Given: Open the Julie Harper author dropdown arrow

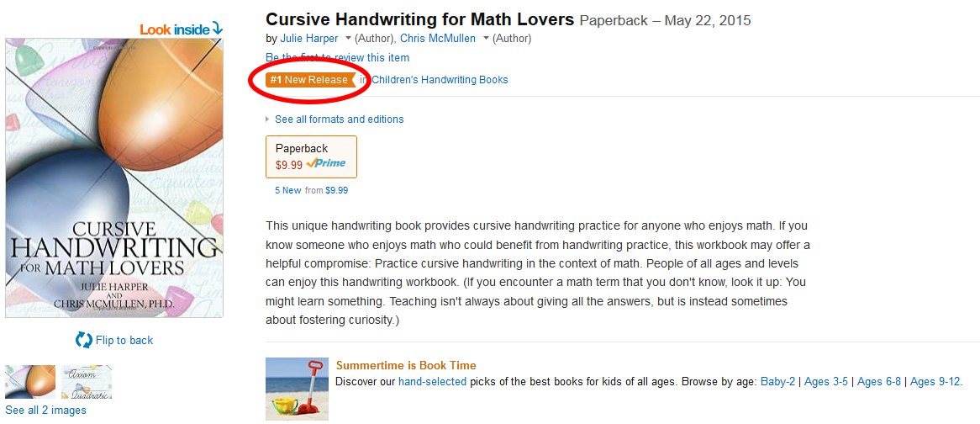Looking at the screenshot, I should coord(348,39).
